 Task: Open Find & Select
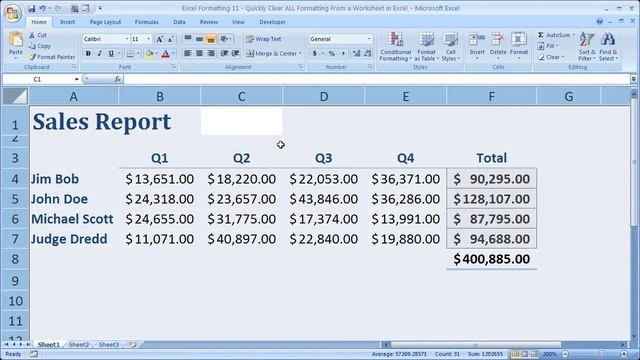click(608, 47)
